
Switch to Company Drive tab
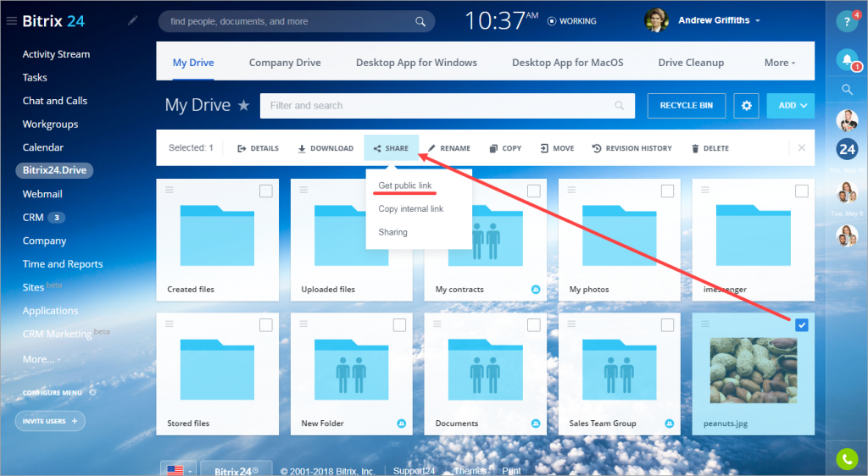pos(285,63)
